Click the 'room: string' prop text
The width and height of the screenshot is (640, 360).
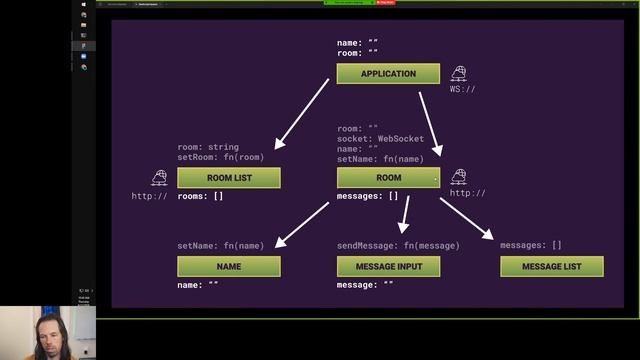tap(208, 147)
